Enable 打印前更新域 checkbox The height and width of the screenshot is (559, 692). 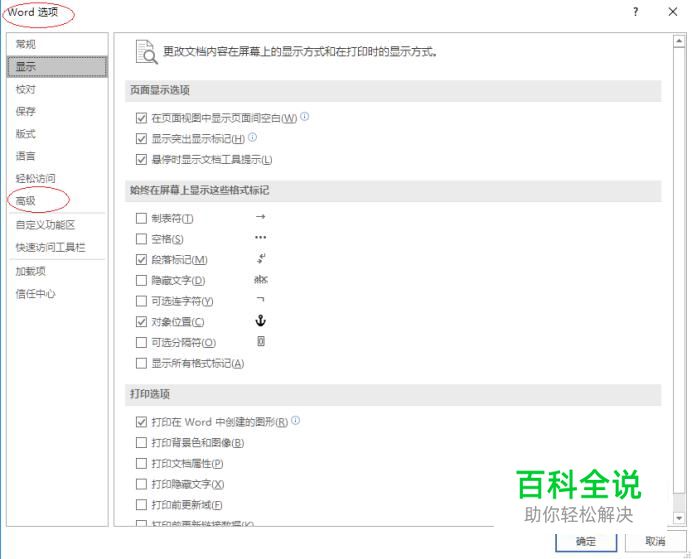141,504
